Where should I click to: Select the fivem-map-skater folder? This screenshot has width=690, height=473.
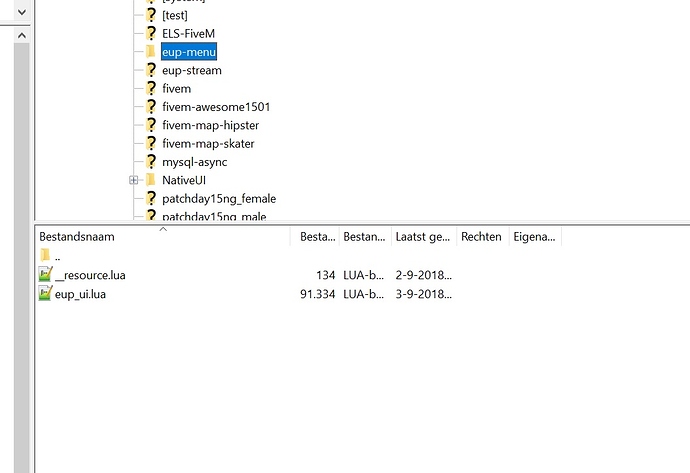(x=208, y=144)
